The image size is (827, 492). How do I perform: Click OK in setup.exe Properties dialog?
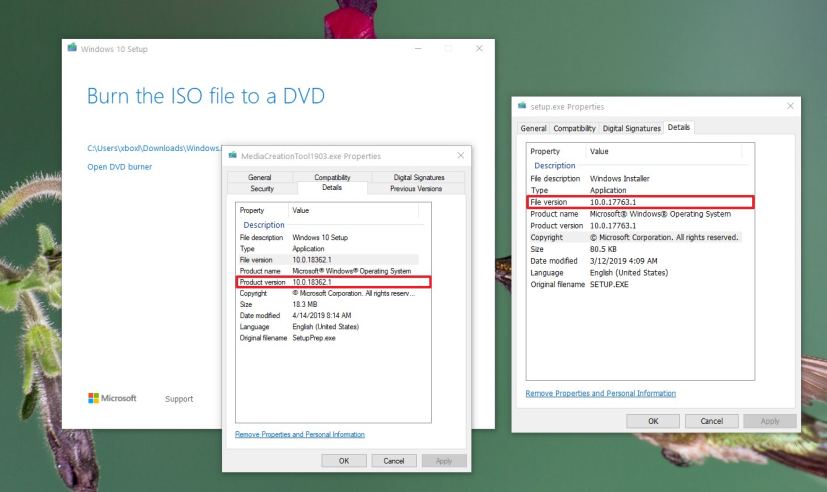coord(653,421)
